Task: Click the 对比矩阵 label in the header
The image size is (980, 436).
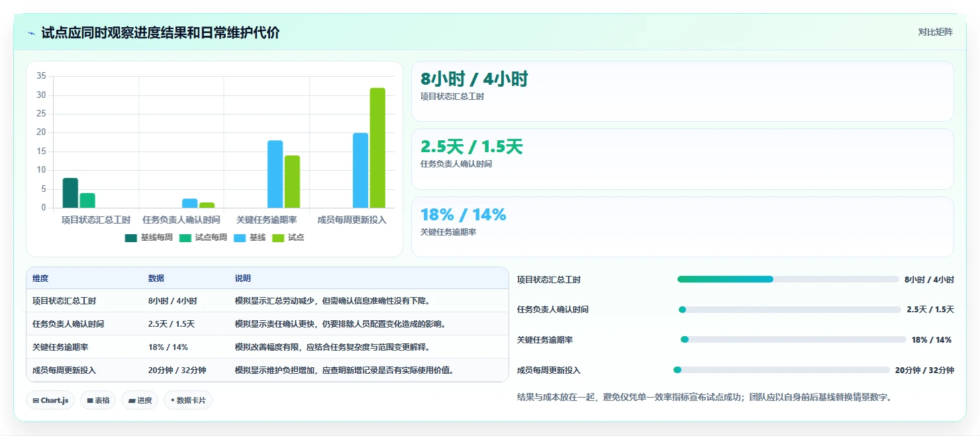Action: [x=936, y=32]
